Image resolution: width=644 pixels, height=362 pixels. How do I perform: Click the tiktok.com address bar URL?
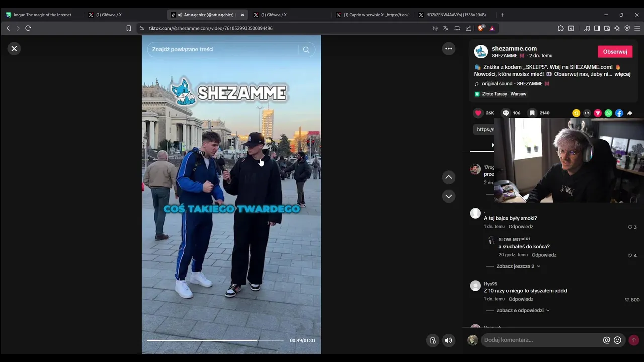point(211,28)
